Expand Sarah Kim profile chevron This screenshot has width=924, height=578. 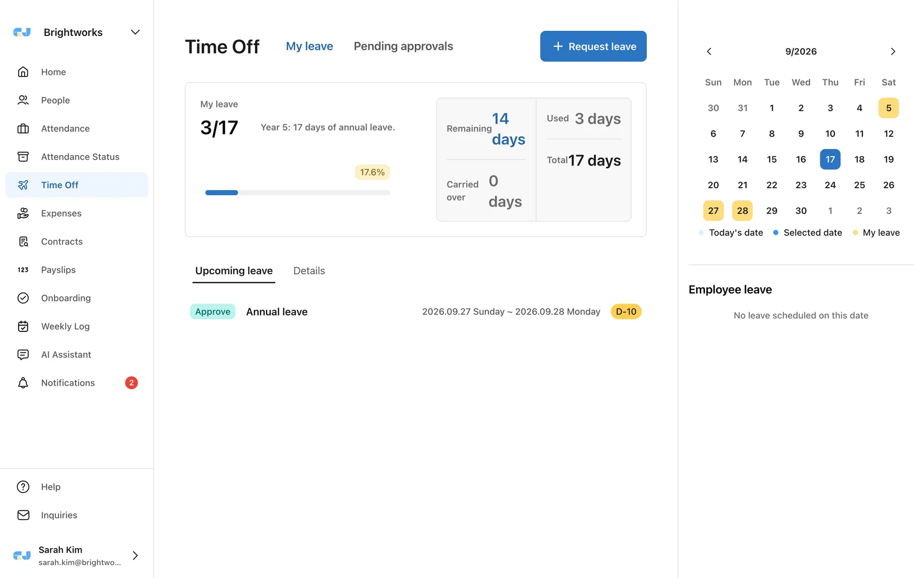click(x=136, y=555)
